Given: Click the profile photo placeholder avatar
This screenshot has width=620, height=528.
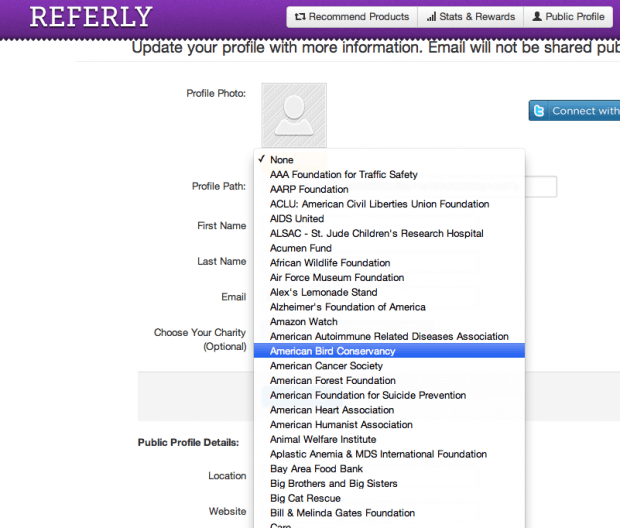Looking at the screenshot, I should pyautogui.click(x=294, y=115).
